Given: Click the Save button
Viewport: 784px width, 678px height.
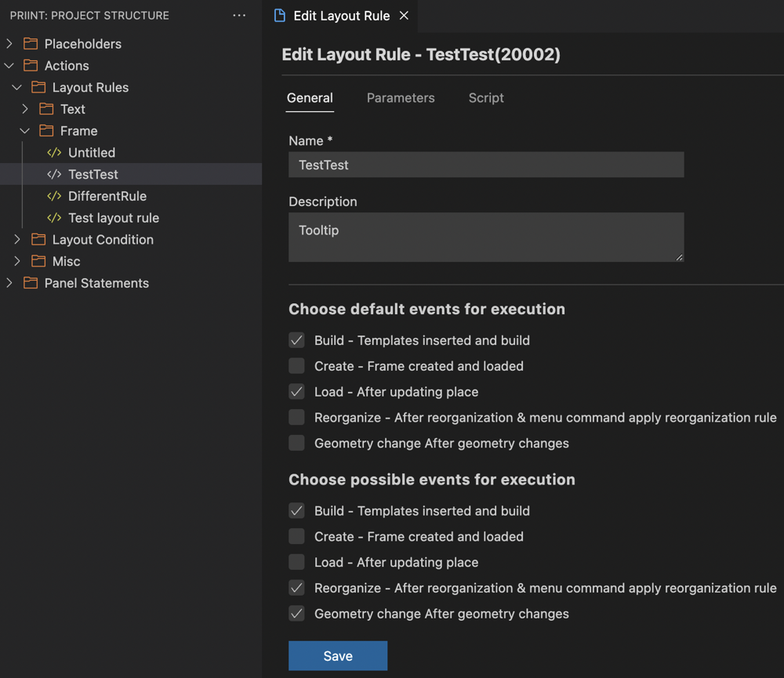Looking at the screenshot, I should [338, 655].
